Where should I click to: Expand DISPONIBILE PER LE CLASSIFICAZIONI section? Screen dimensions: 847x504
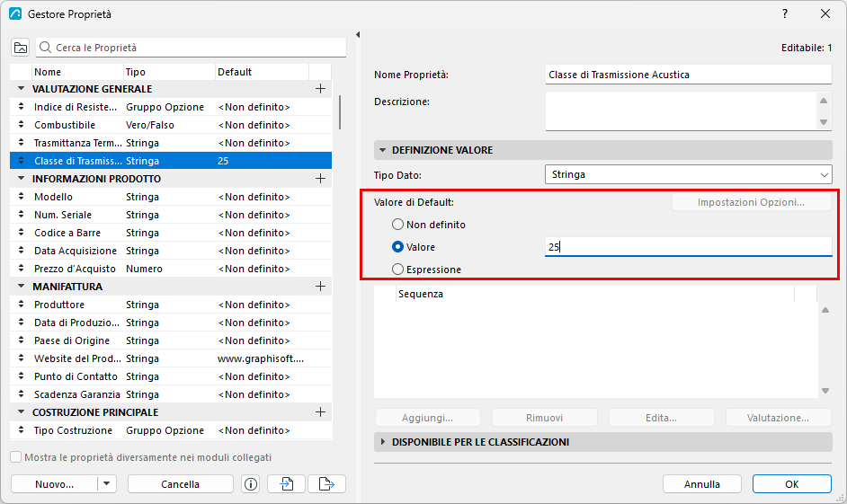coord(382,442)
